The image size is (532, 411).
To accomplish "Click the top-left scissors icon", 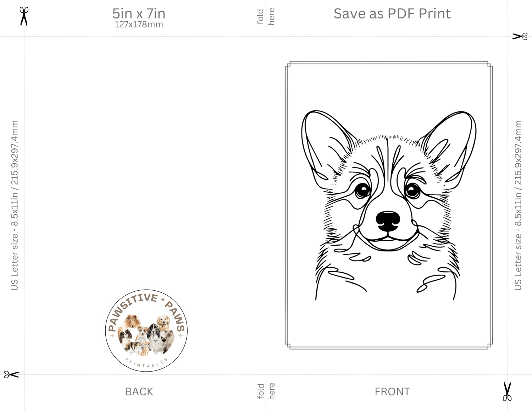I will 24,16.
